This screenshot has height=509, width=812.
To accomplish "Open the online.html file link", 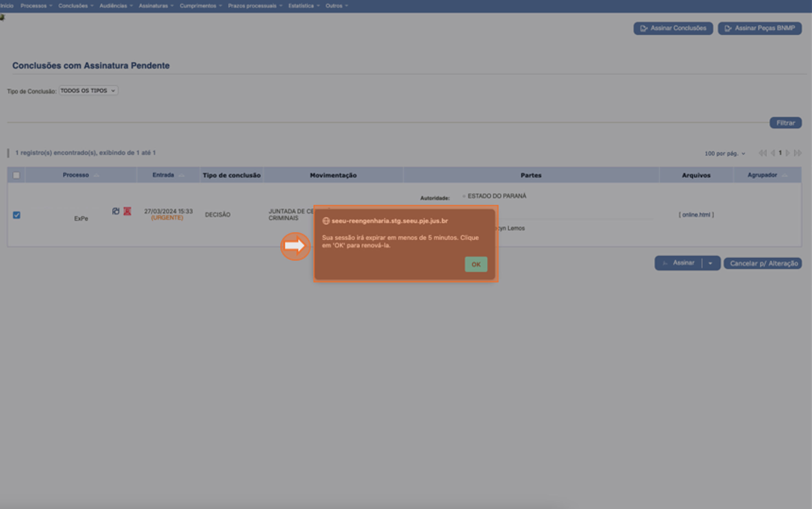I will 697,215.
